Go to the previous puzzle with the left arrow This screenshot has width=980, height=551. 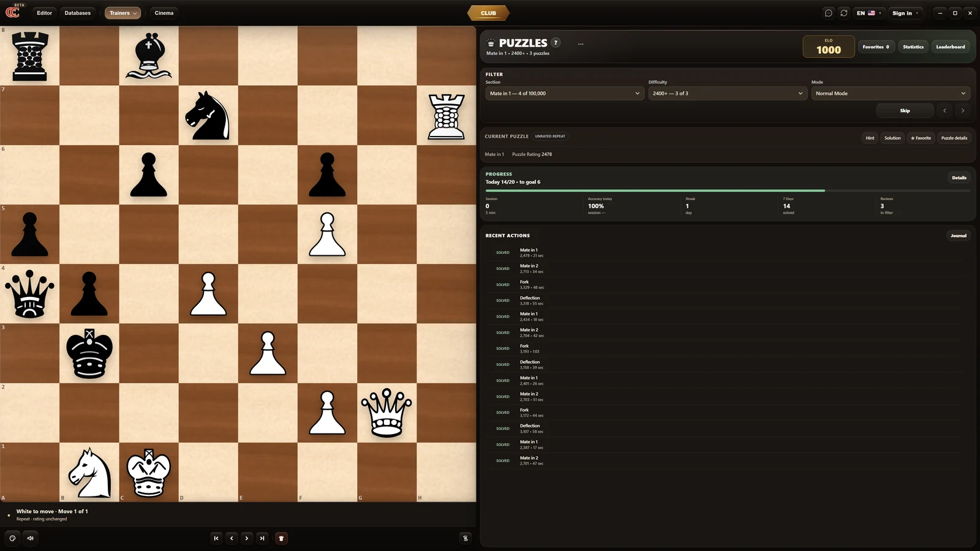[x=945, y=111]
